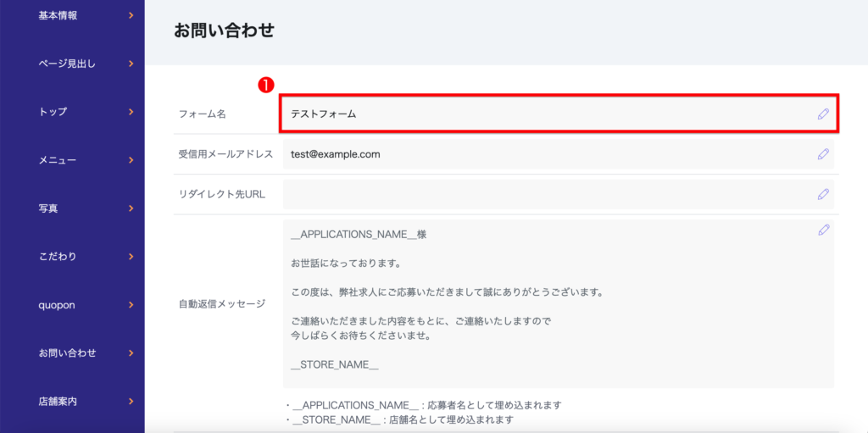868x433 pixels.
Task: Select トップ in the sidebar
Action: click(x=53, y=112)
